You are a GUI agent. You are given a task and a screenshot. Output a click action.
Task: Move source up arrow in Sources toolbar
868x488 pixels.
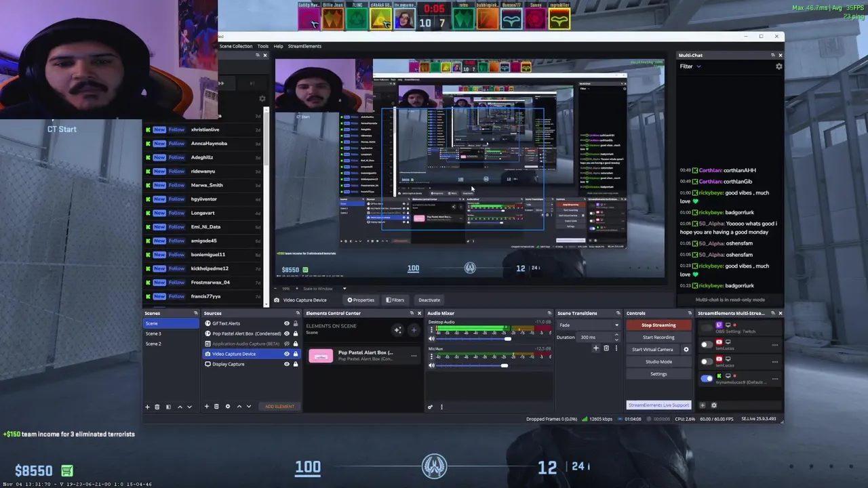coord(239,407)
